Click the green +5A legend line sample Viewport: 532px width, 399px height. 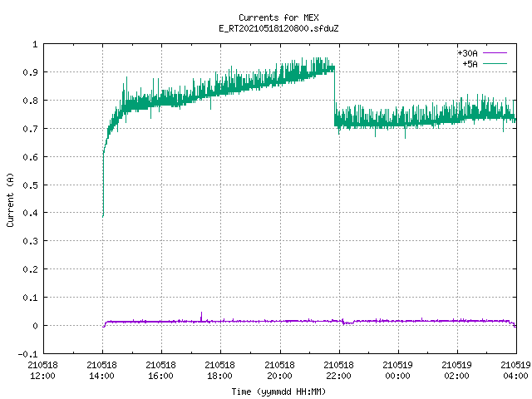495,63
